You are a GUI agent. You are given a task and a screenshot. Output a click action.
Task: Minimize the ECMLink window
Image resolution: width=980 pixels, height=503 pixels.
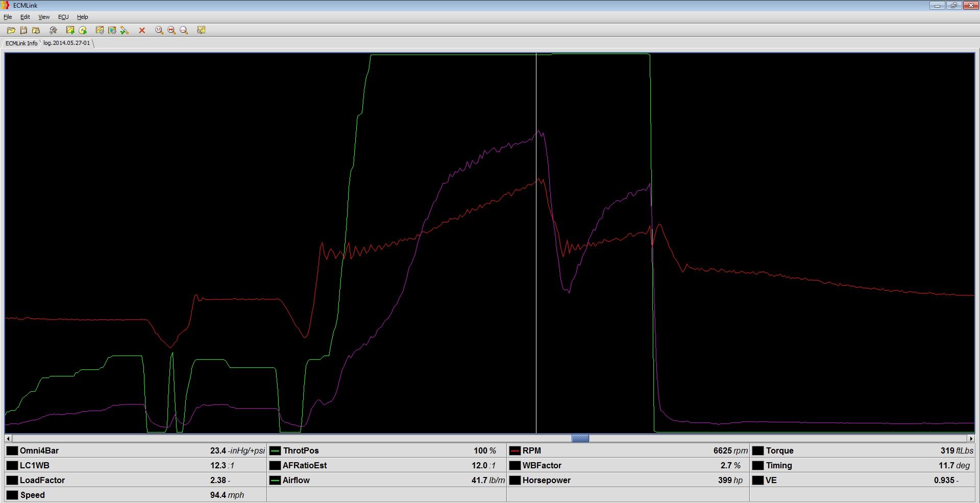pyautogui.click(x=937, y=6)
